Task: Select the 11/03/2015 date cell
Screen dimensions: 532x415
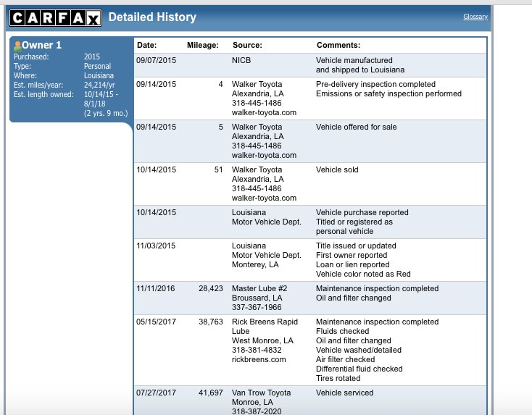Action: point(156,246)
